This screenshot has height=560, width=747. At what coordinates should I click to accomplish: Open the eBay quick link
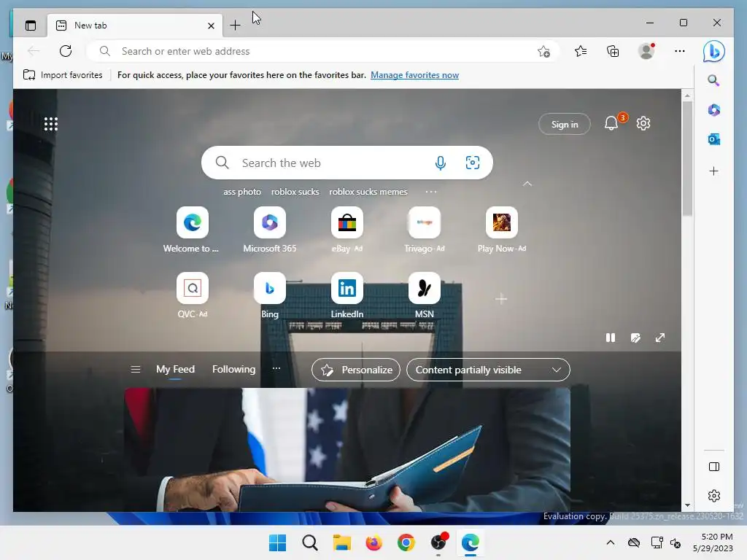[347, 230]
